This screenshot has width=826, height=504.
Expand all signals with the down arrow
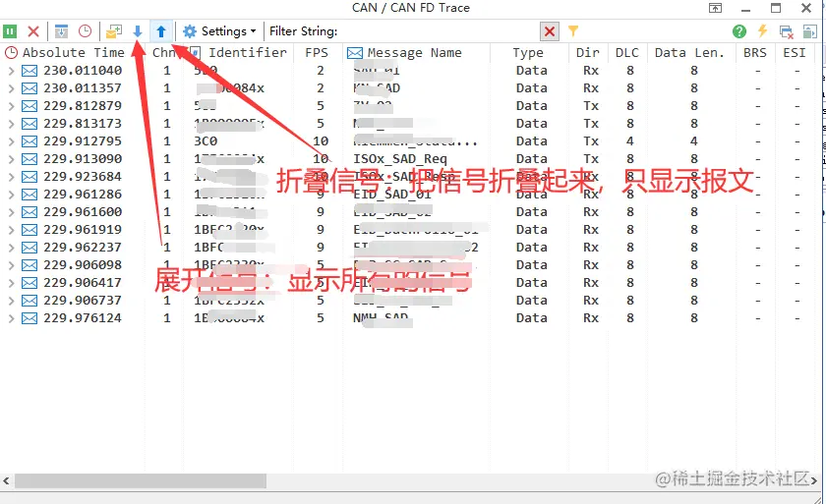coord(138,31)
